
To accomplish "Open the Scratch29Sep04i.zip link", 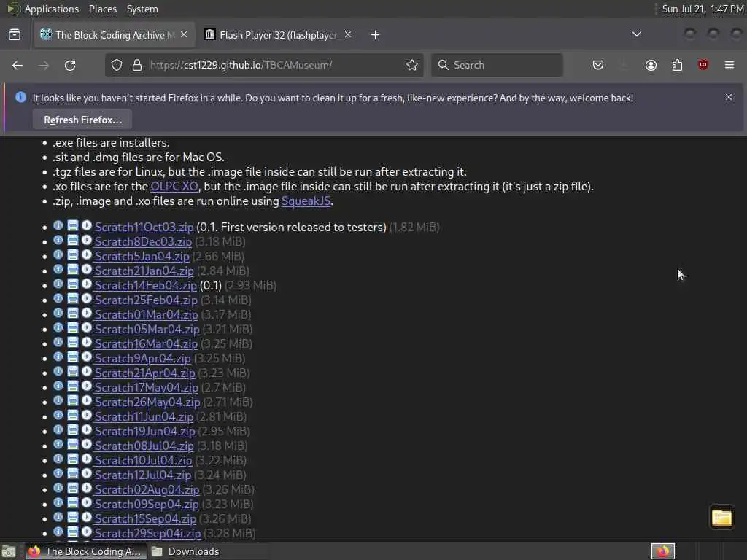I will pos(147,533).
